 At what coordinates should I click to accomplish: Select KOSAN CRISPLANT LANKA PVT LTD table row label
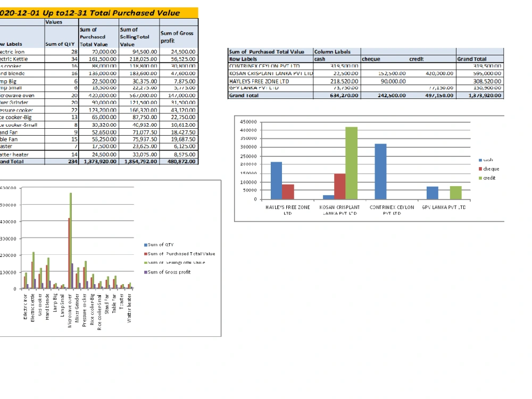coord(270,73)
